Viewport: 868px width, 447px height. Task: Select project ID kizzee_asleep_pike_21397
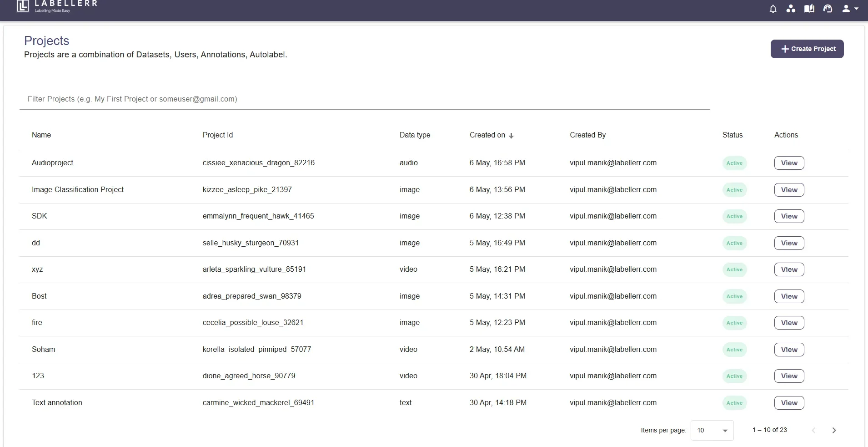point(247,189)
